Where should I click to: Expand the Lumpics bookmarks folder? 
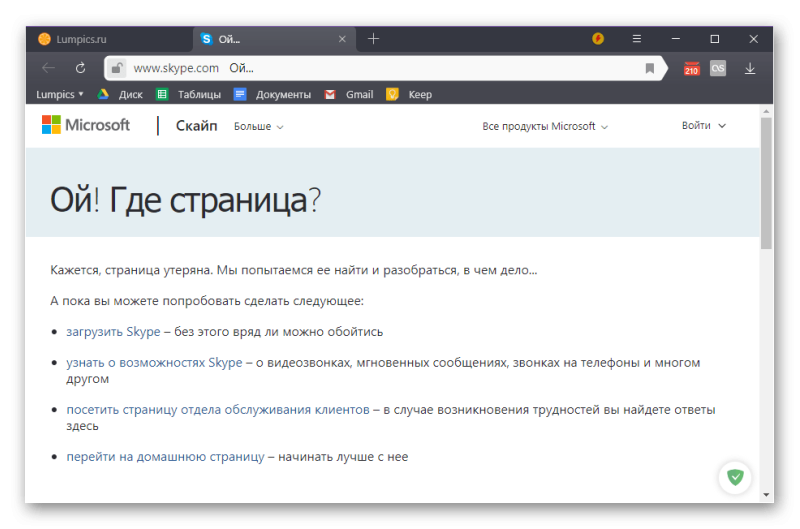59,94
